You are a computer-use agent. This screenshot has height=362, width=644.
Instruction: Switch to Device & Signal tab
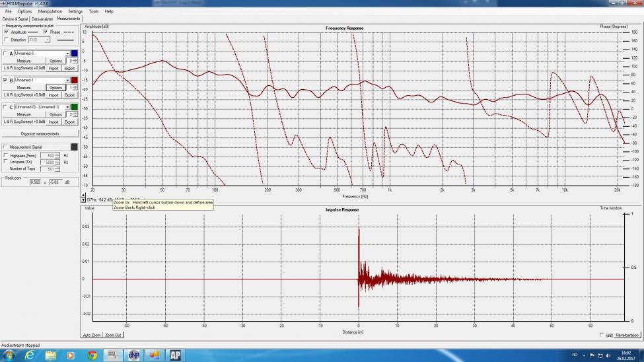coord(15,19)
